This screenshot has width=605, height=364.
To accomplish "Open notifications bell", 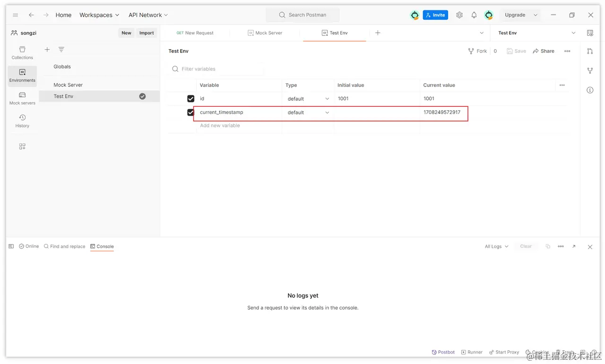I will (474, 15).
